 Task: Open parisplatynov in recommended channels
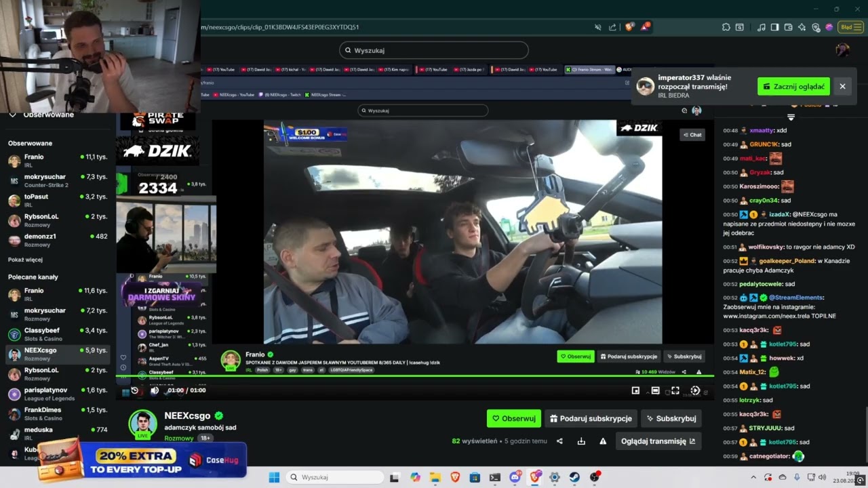(x=58, y=394)
